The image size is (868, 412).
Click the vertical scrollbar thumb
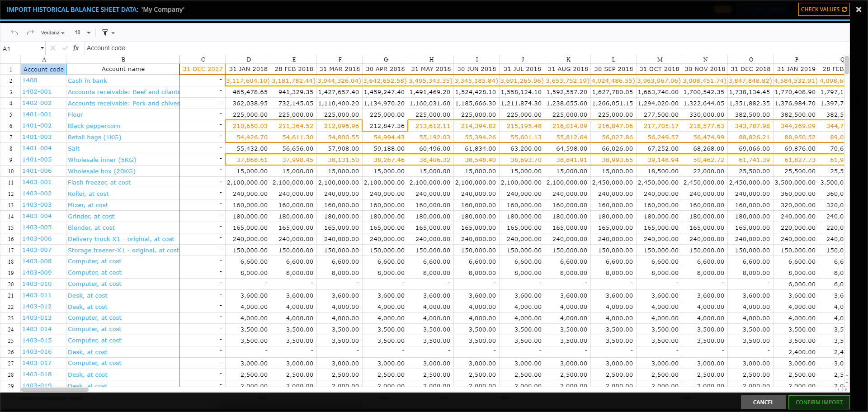847,65
